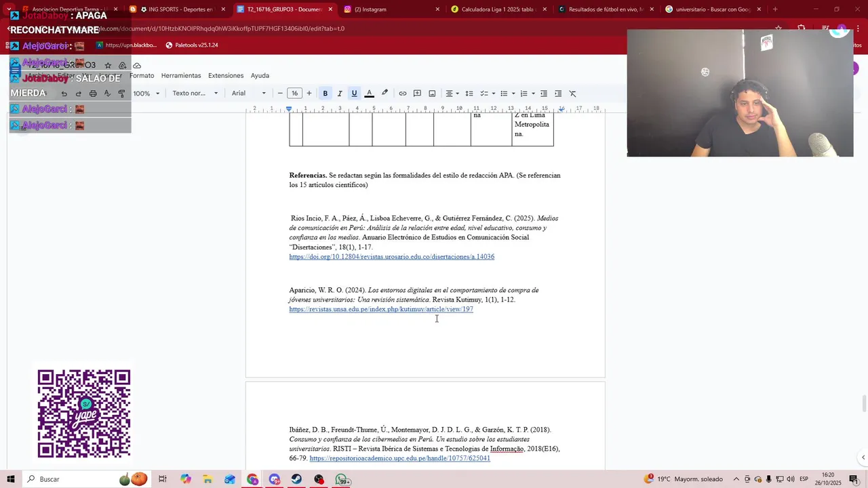Open the 100% zoom dropdown
The height and width of the screenshot is (488, 868).
146,94
